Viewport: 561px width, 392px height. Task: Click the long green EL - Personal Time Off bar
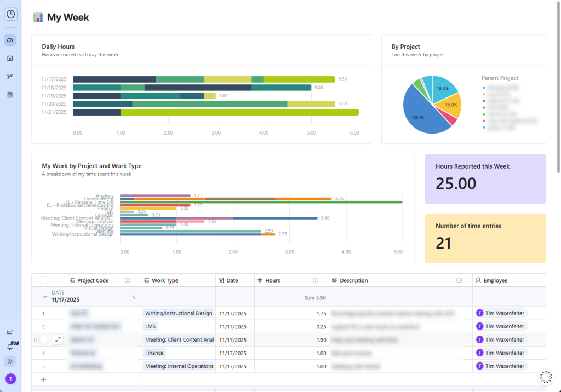tap(261, 202)
